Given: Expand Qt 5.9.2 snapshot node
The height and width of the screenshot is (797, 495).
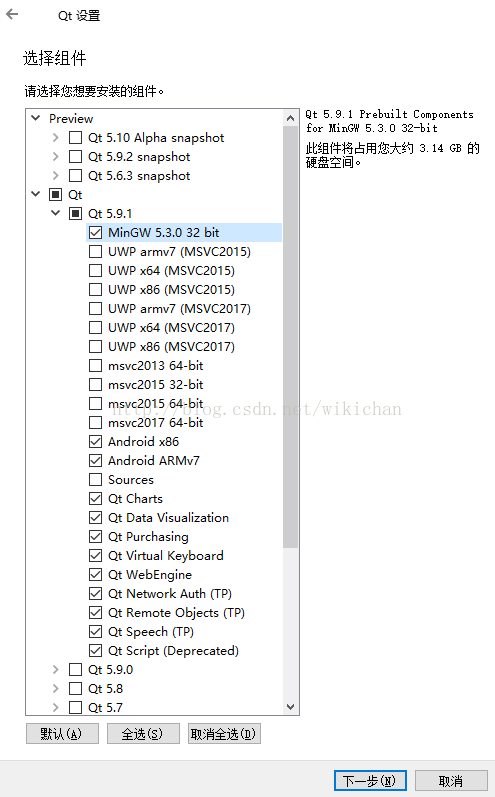Looking at the screenshot, I should point(55,157).
